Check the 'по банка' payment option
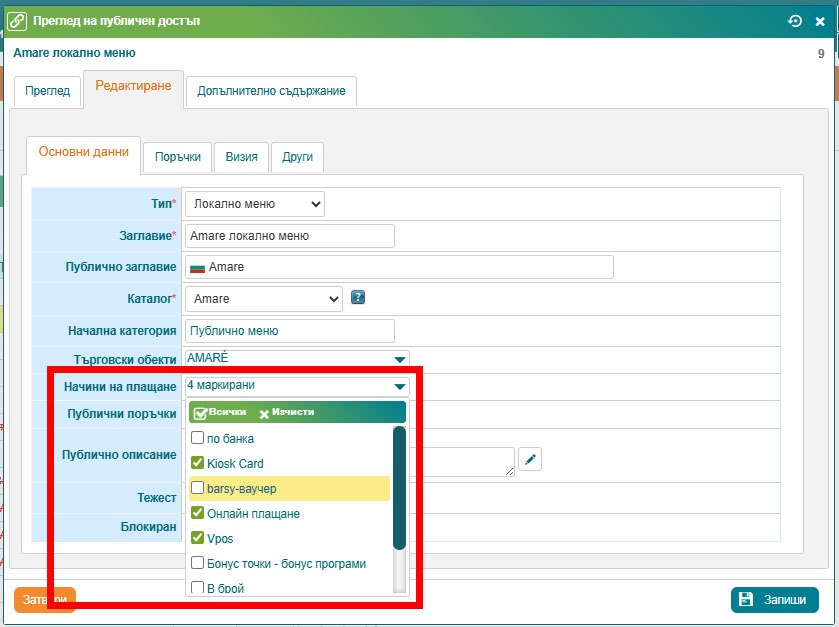The width and height of the screenshot is (839, 627). pyautogui.click(x=198, y=438)
